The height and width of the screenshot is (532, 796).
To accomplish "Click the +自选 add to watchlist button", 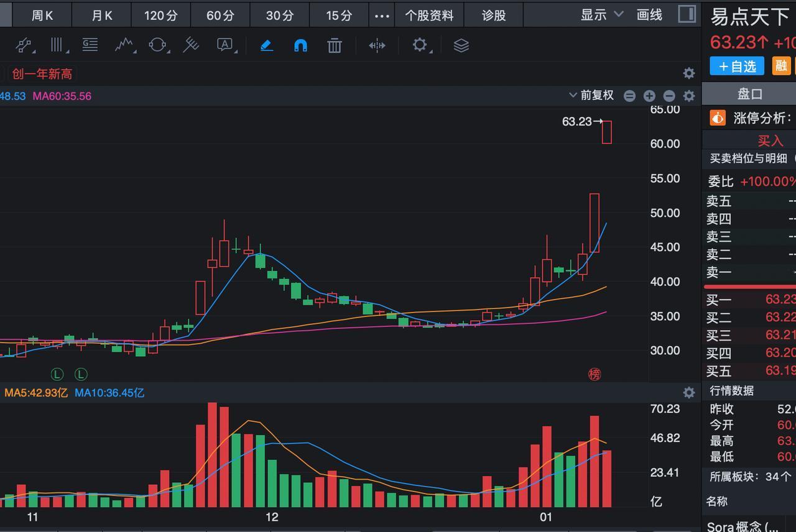I will (736, 66).
